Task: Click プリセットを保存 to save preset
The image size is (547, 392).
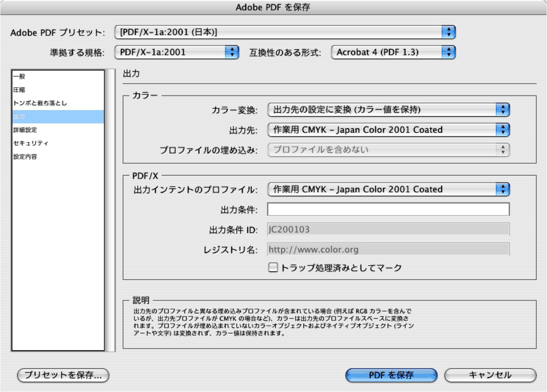Action: (x=62, y=375)
